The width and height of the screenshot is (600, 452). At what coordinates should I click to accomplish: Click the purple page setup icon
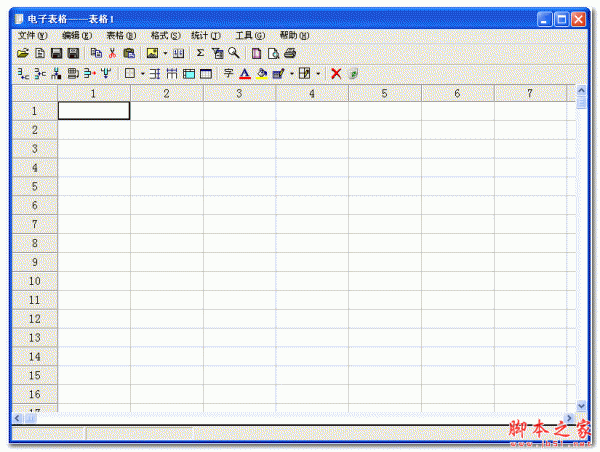click(x=256, y=53)
